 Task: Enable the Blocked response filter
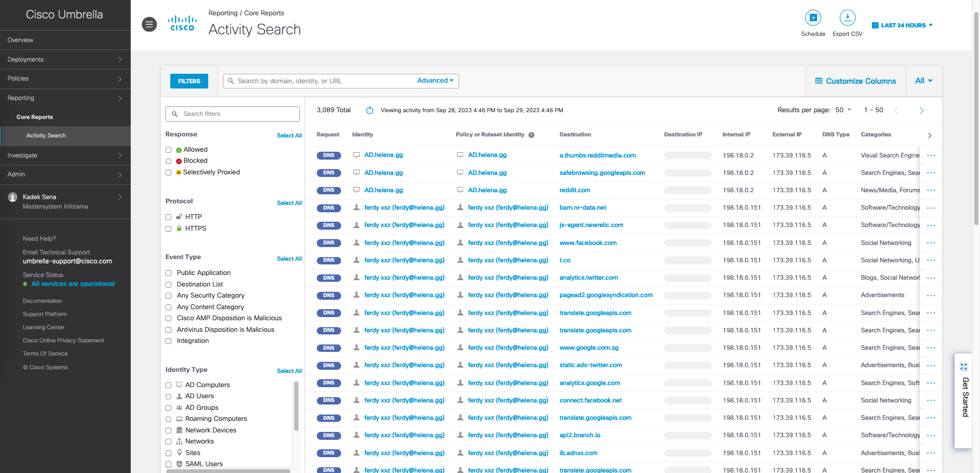tap(169, 161)
